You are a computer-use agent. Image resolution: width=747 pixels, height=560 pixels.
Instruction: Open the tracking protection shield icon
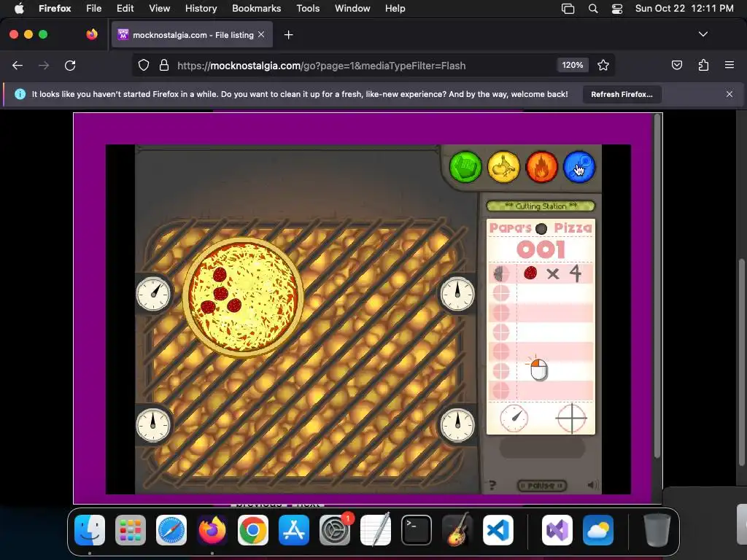point(144,66)
